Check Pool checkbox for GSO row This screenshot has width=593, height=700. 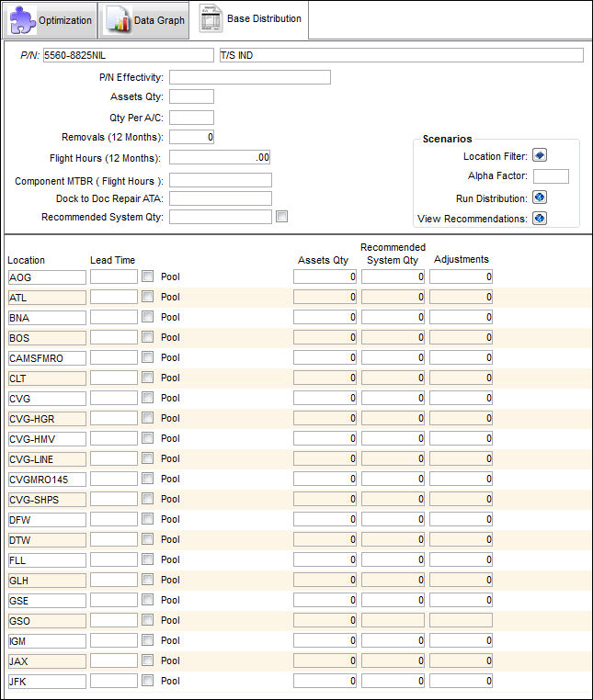click(x=147, y=620)
